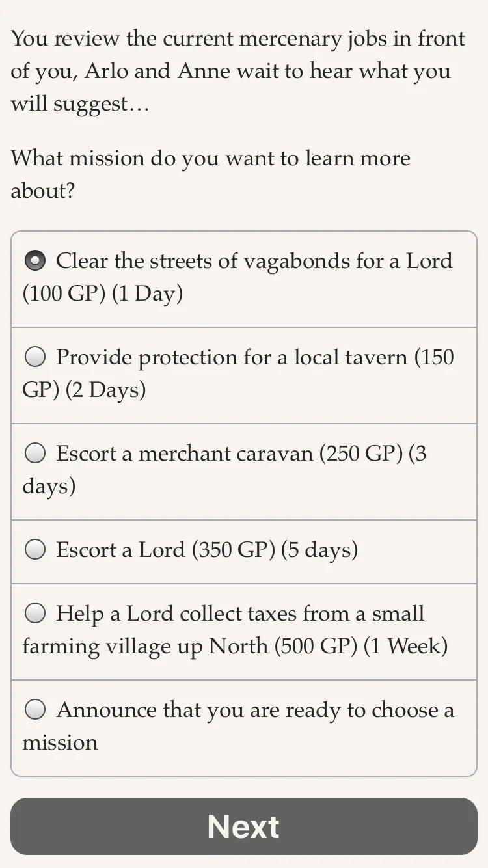Pick the 'Escort a Lord' radio button
Image resolution: width=488 pixels, height=868 pixels.
(35, 550)
